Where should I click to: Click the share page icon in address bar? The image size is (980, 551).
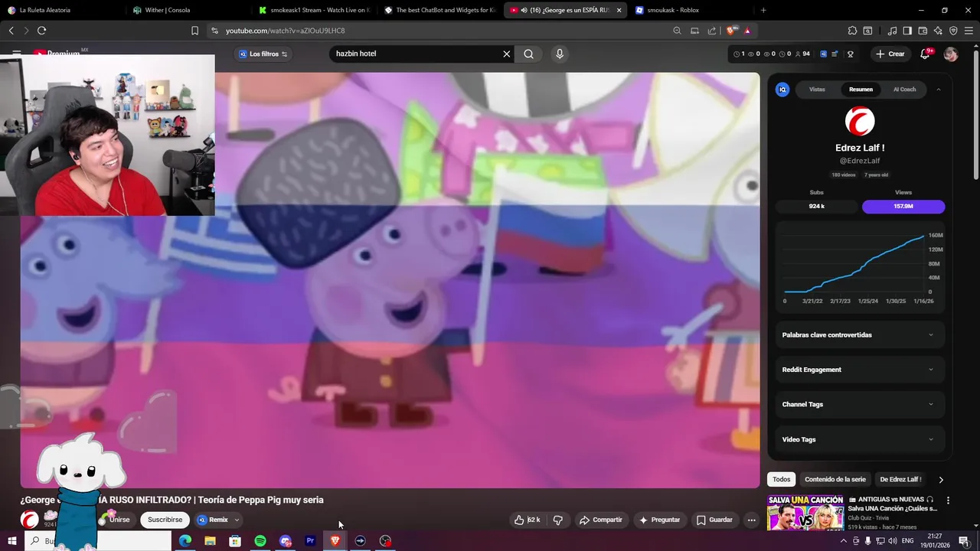712,31
